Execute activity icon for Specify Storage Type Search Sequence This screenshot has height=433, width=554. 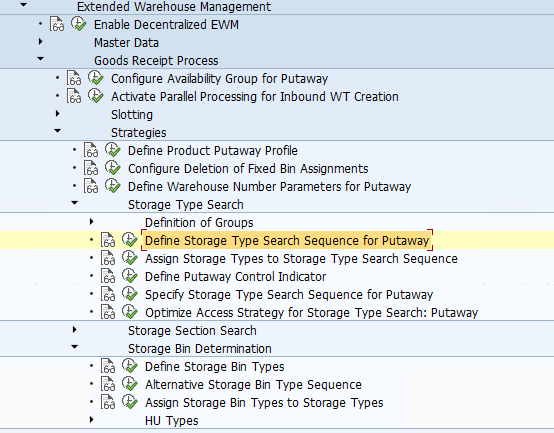130,294
